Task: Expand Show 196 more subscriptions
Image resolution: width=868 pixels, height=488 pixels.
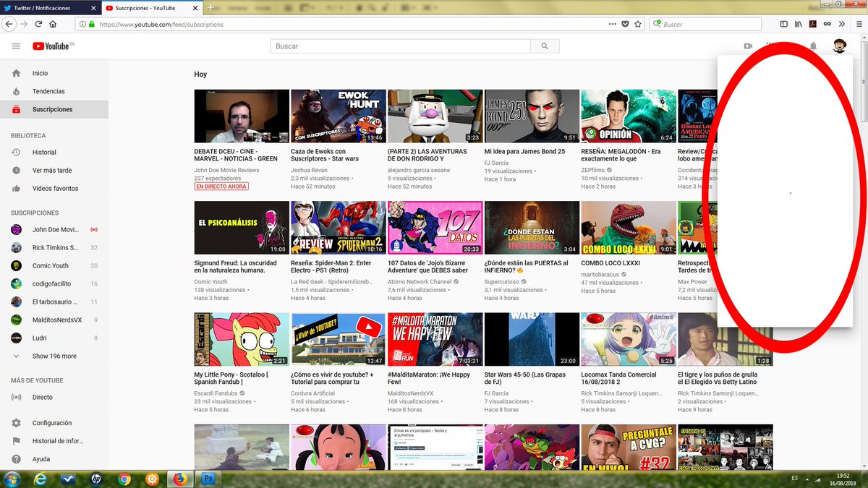Action: [x=54, y=356]
